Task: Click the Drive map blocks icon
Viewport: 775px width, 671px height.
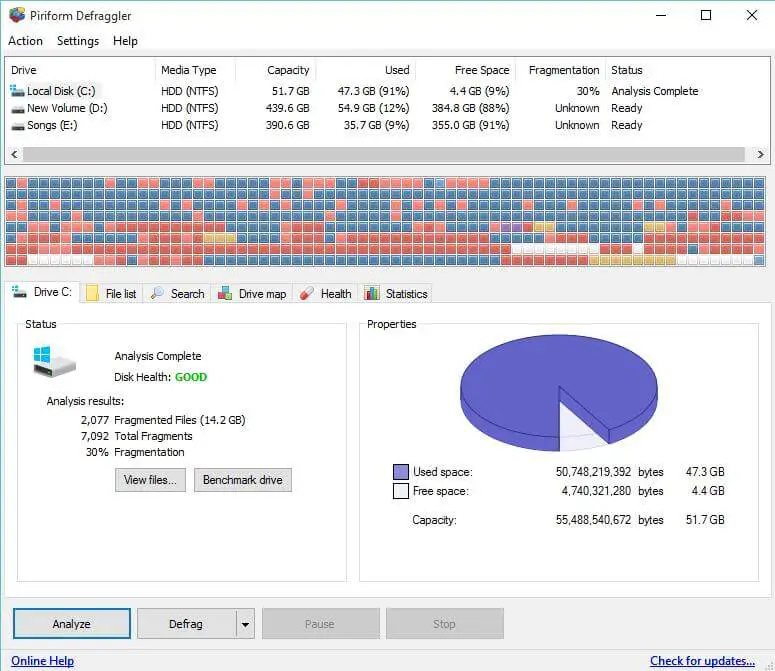Action: pyautogui.click(x=225, y=293)
